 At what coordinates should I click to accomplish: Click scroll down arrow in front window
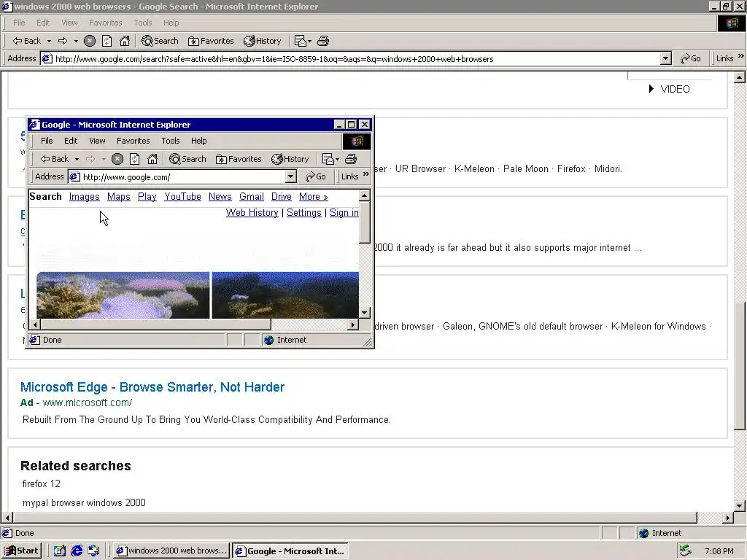pos(365,313)
